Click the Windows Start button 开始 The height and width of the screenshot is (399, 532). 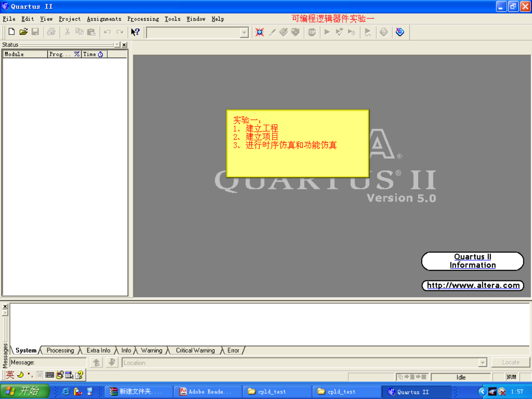click(24, 391)
